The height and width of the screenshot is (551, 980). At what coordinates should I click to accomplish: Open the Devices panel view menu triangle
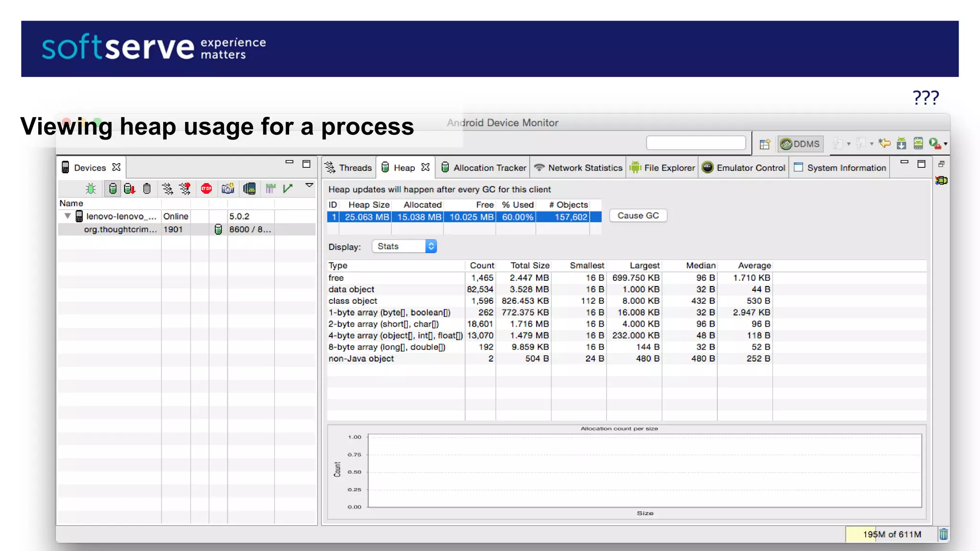pos(310,185)
